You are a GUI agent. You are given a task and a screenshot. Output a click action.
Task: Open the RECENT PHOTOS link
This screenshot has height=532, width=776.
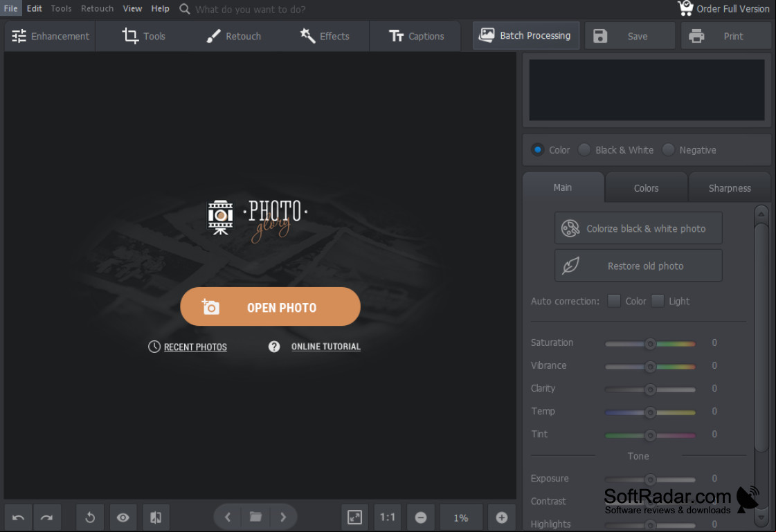[x=195, y=347]
